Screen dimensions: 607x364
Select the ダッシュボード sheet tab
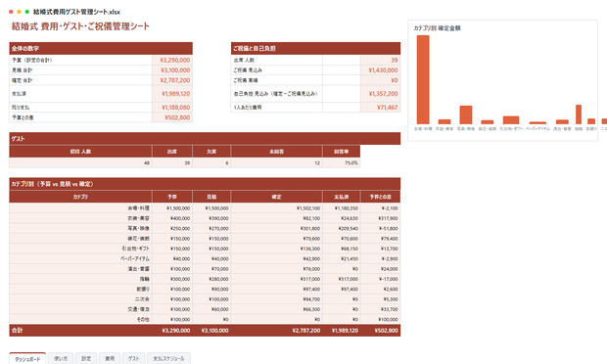pyautogui.click(x=27, y=358)
